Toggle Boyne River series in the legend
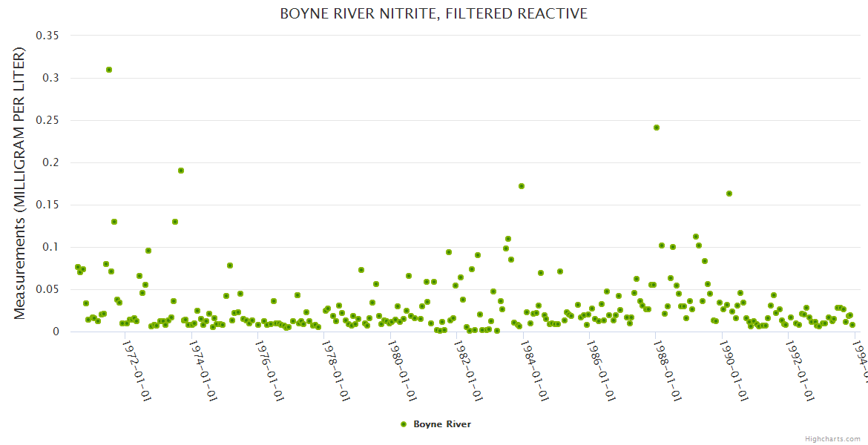 (442, 424)
